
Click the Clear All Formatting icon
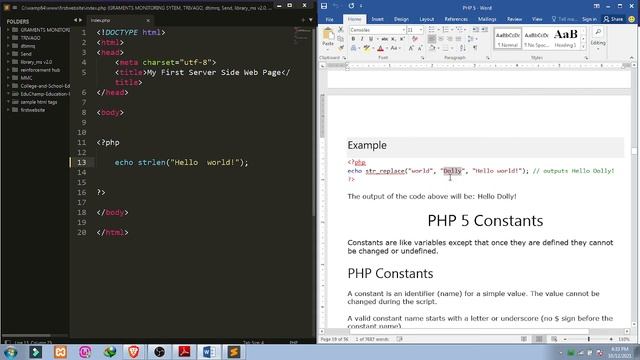click(415, 39)
